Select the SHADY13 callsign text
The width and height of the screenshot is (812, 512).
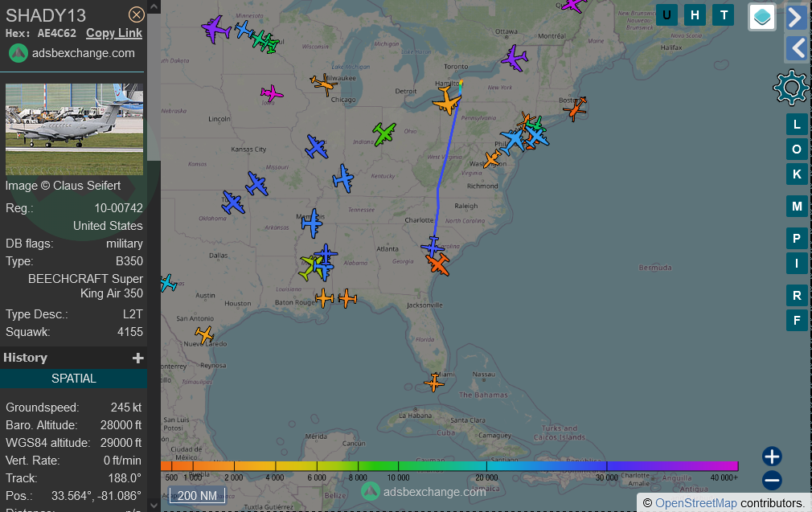[46, 15]
